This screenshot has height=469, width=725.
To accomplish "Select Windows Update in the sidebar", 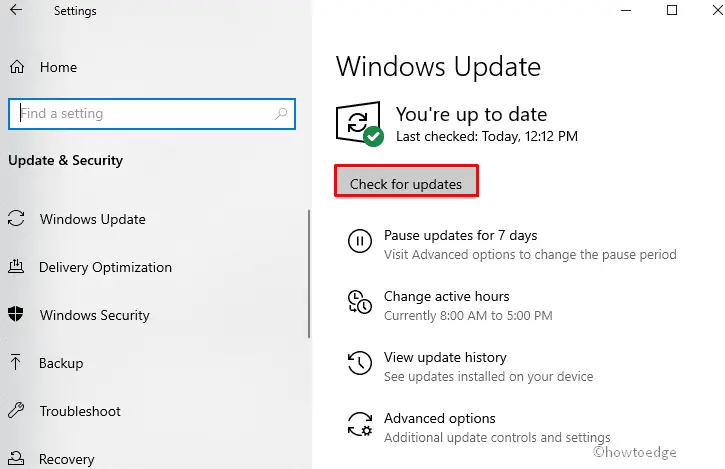I will 92,219.
